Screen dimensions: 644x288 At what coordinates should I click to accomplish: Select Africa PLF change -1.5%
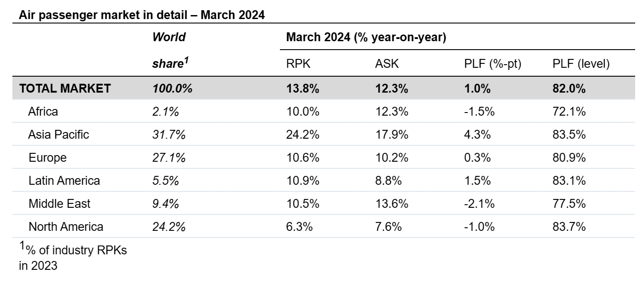(x=479, y=112)
